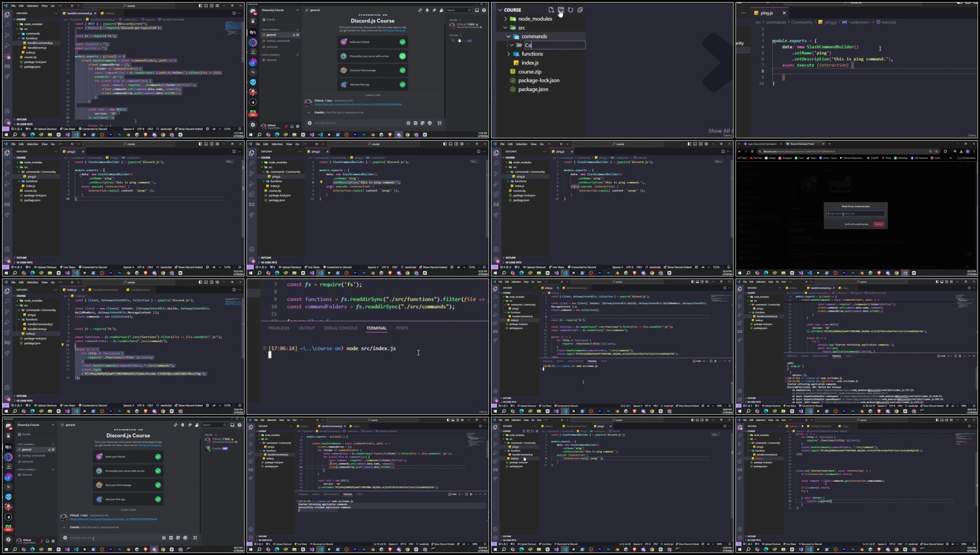The width and height of the screenshot is (980, 555).
Task: Reload the Discord Developer Portal page in Chrome
Action: pyautogui.click(x=752, y=152)
